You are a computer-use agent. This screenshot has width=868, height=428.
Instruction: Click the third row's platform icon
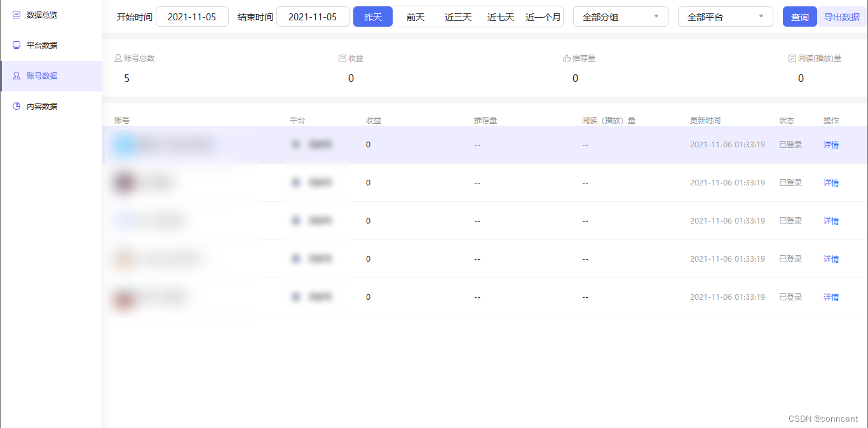[295, 221]
